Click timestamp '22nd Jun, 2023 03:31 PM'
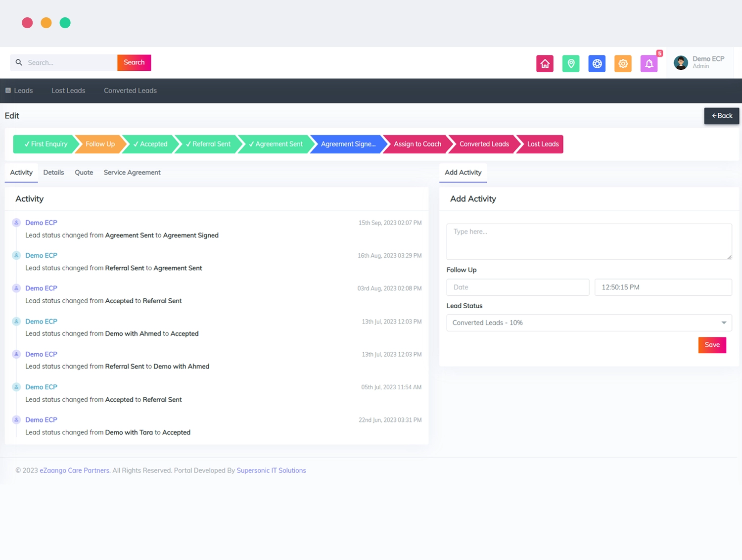 pyautogui.click(x=390, y=420)
